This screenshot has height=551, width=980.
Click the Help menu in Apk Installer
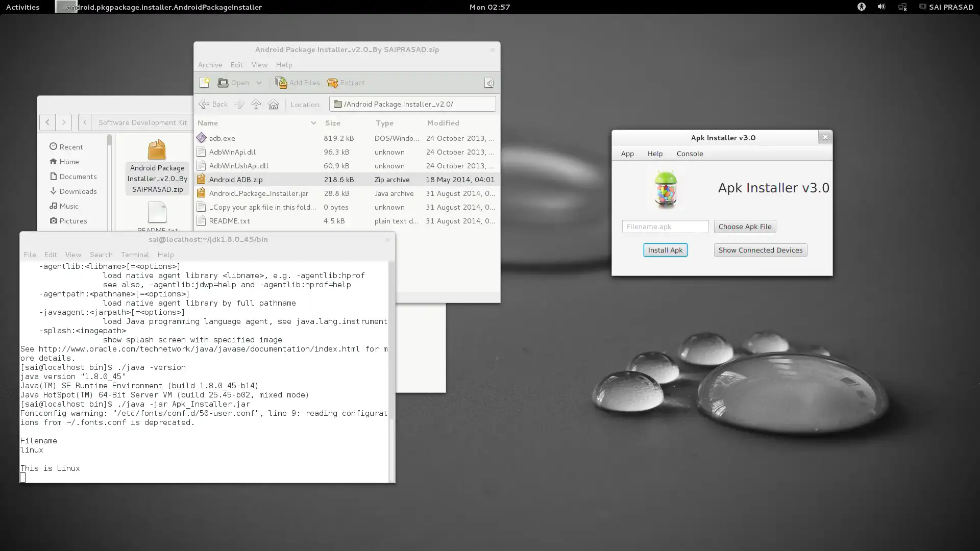click(654, 154)
